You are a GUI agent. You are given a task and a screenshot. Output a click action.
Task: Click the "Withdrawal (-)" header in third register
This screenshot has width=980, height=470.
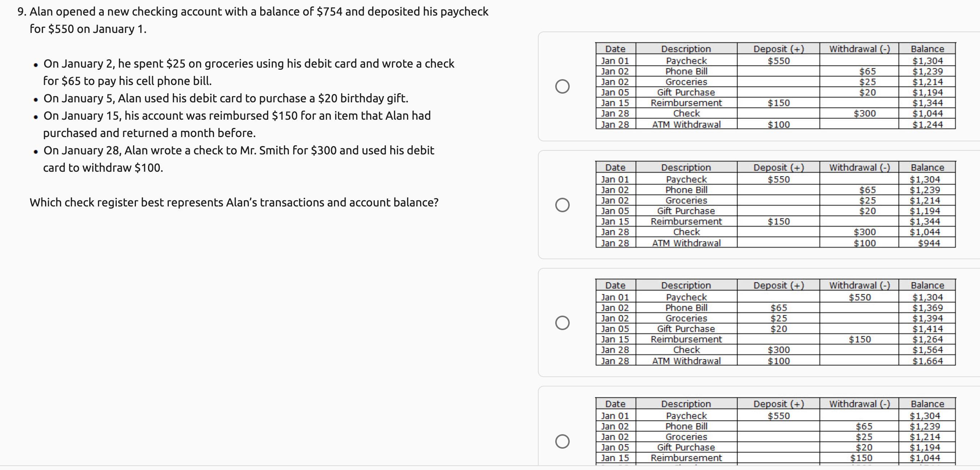point(859,285)
